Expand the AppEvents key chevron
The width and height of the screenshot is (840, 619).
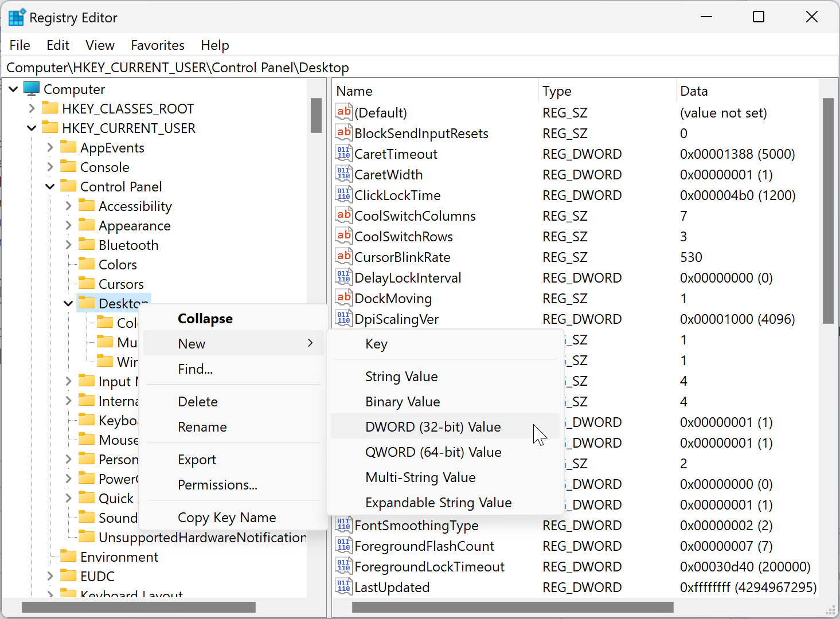coord(50,147)
